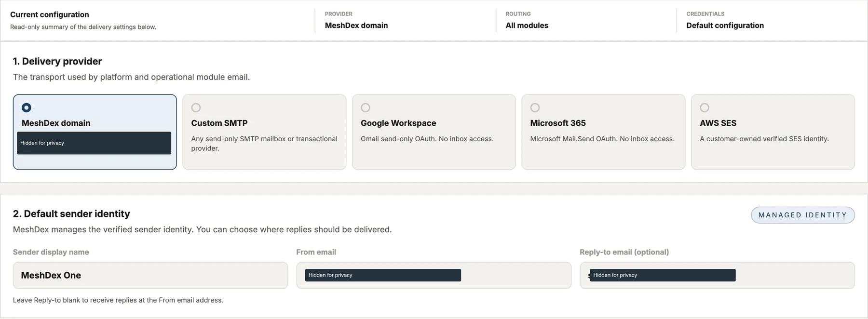The width and height of the screenshot is (868, 319).
Task: Click the MANAGED IDENTITY badge
Action: coord(803,215)
